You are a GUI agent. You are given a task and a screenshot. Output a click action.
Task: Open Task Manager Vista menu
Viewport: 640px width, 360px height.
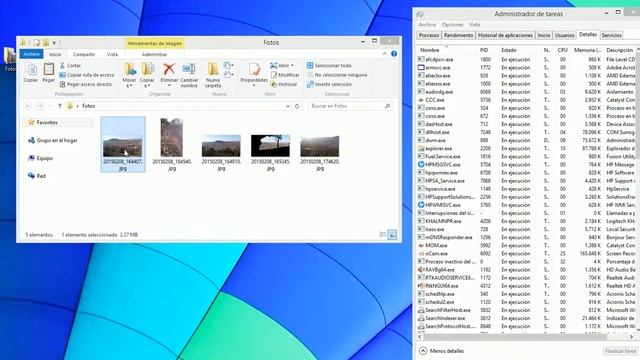[474, 25]
